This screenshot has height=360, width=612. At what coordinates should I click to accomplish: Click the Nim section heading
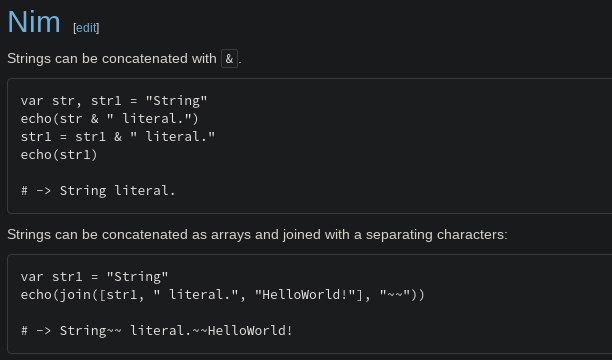click(x=34, y=22)
